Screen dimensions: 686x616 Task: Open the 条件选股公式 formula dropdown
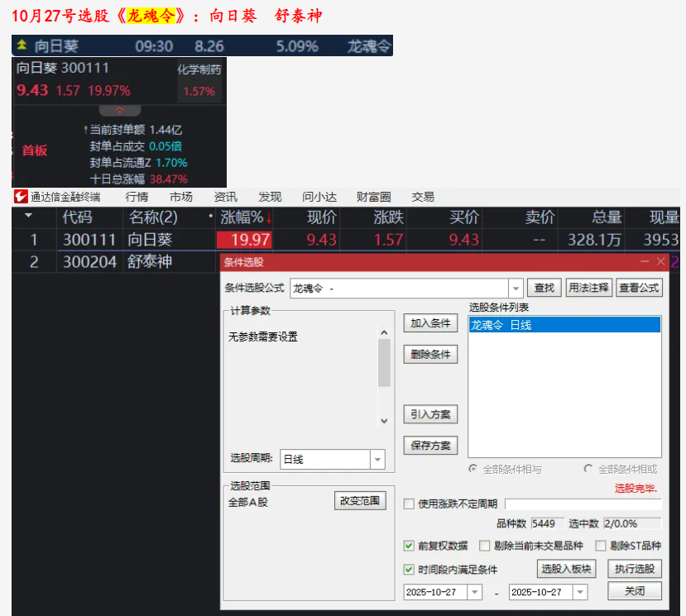click(x=516, y=289)
